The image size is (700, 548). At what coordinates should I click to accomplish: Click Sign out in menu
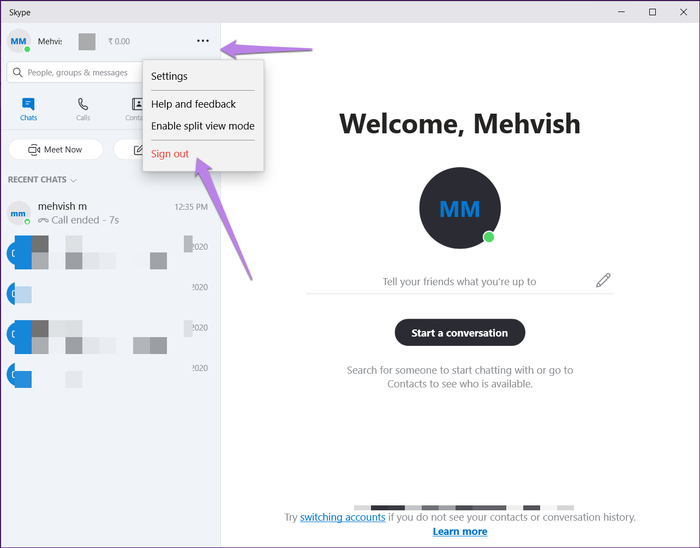(170, 154)
